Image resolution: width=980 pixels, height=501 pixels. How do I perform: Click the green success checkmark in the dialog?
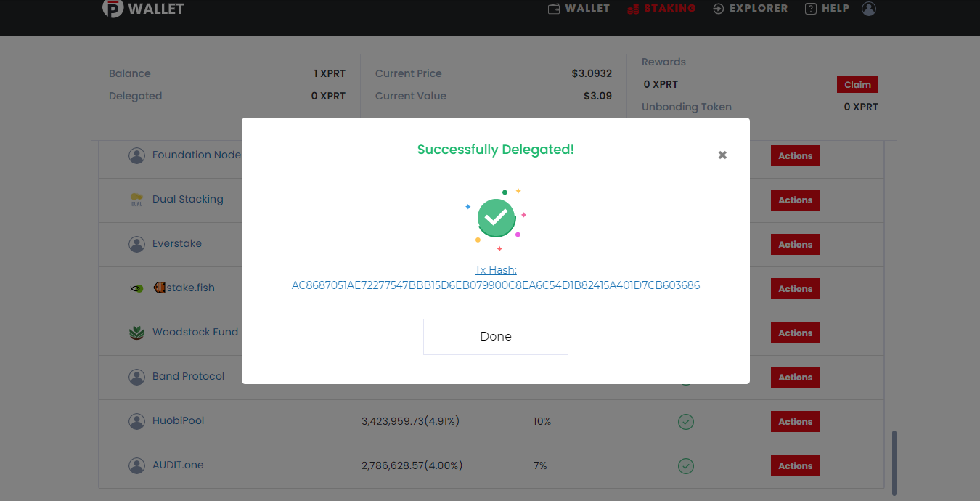496,217
